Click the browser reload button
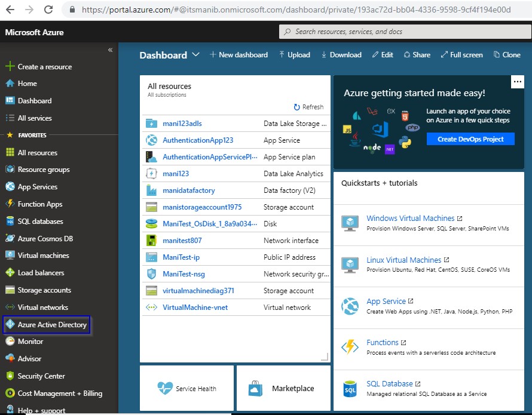 48,9
